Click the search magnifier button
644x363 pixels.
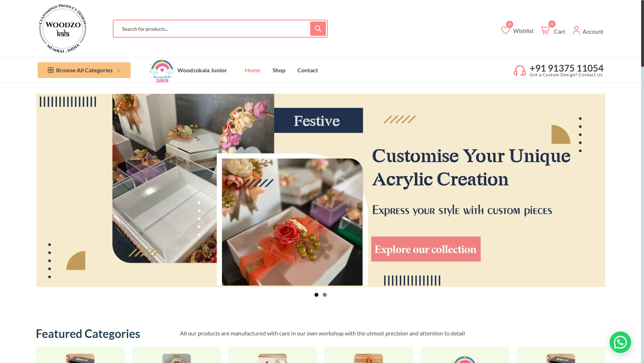[318, 29]
